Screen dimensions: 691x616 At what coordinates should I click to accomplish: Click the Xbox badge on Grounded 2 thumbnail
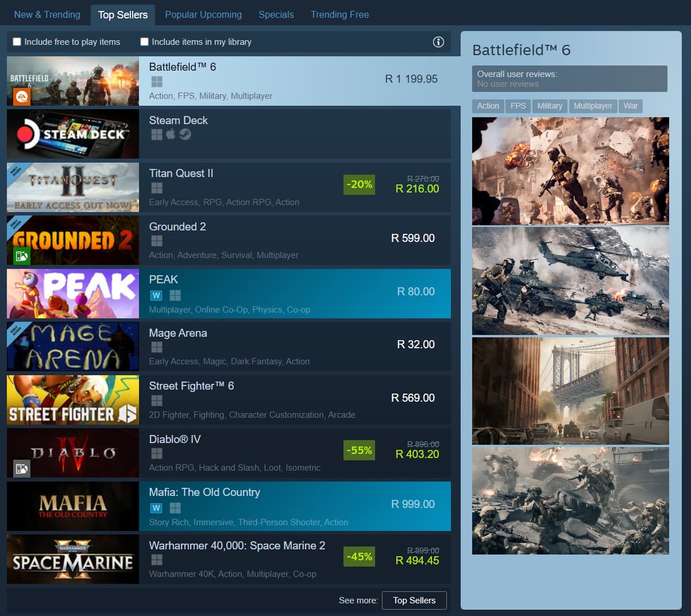(x=21, y=256)
